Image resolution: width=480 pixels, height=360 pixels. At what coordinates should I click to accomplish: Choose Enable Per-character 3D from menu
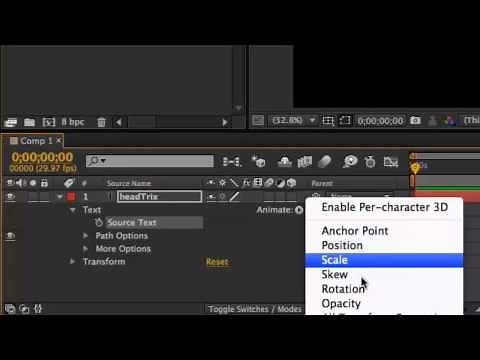pos(384,207)
